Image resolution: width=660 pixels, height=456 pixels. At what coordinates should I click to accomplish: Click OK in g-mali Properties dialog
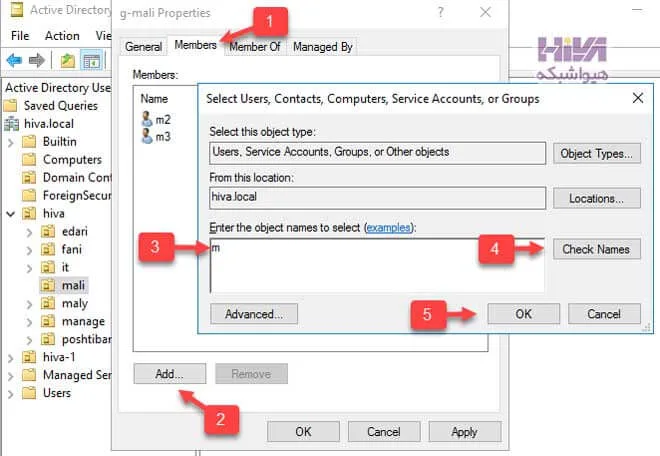303,432
